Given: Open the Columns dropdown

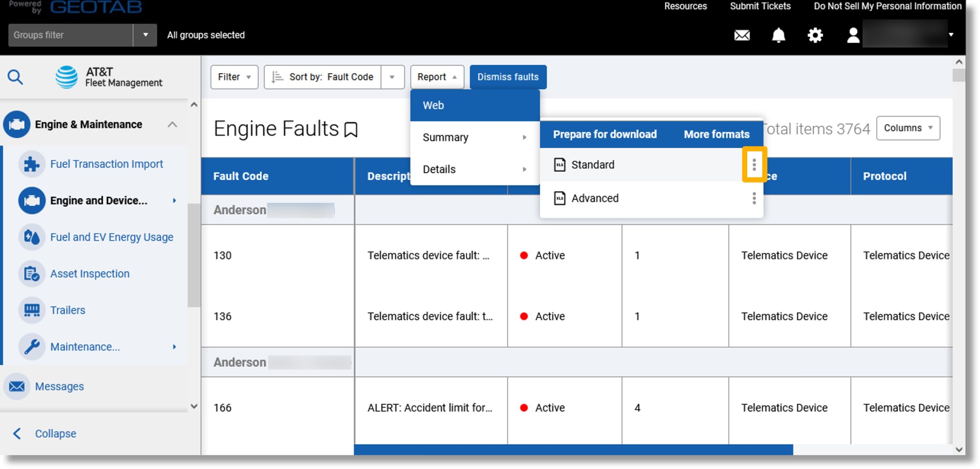Looking at the screenshot, I should [908, 128].
